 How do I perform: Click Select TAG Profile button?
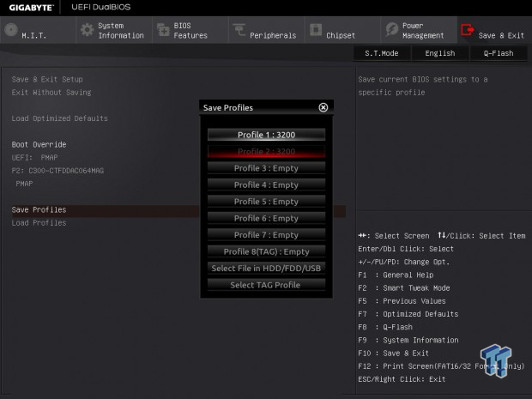pyautogui.click(x=266, y=285)
